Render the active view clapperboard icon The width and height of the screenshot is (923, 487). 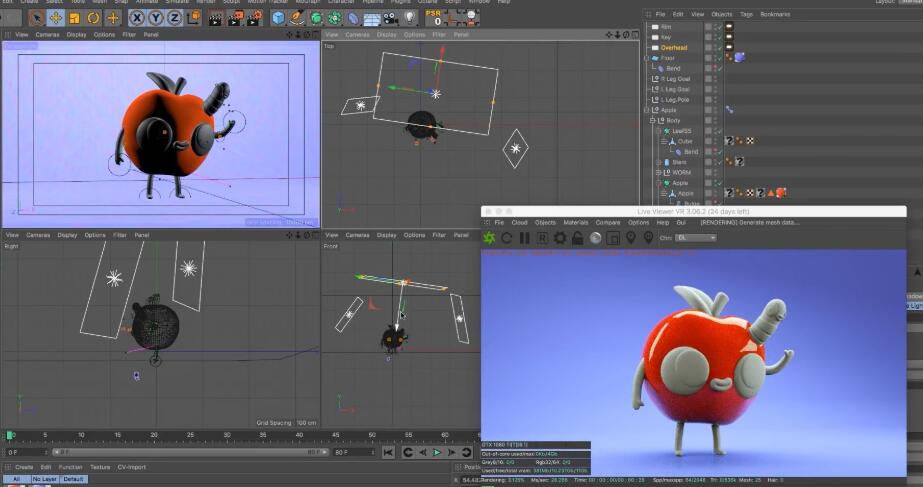tap(216, 18)
